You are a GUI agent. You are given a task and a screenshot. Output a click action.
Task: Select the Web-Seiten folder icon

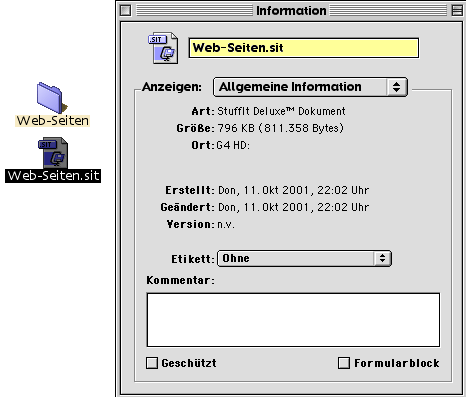[x=51, y=98]
